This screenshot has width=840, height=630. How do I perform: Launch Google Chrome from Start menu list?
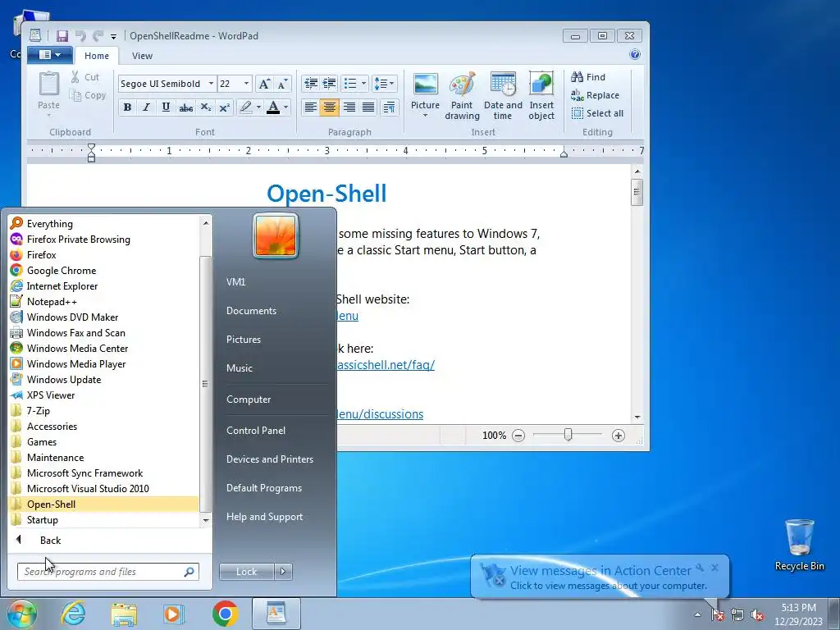(x=103, y=271)
